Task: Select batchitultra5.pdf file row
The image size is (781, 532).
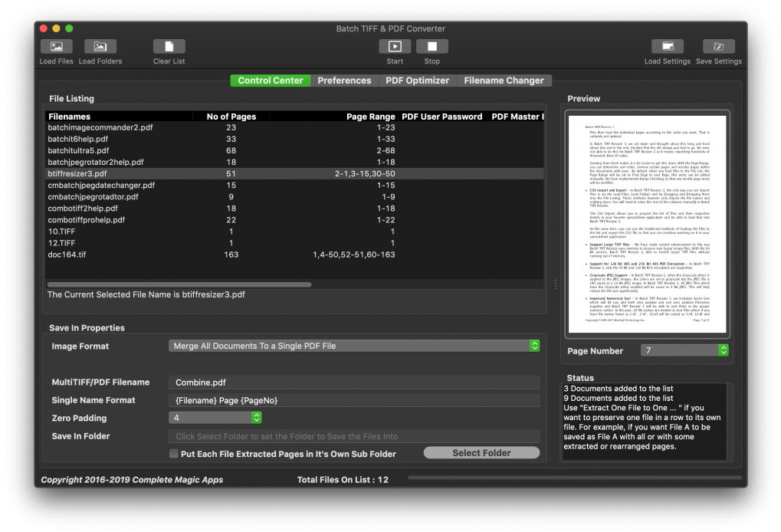Action: click(294, 150)
